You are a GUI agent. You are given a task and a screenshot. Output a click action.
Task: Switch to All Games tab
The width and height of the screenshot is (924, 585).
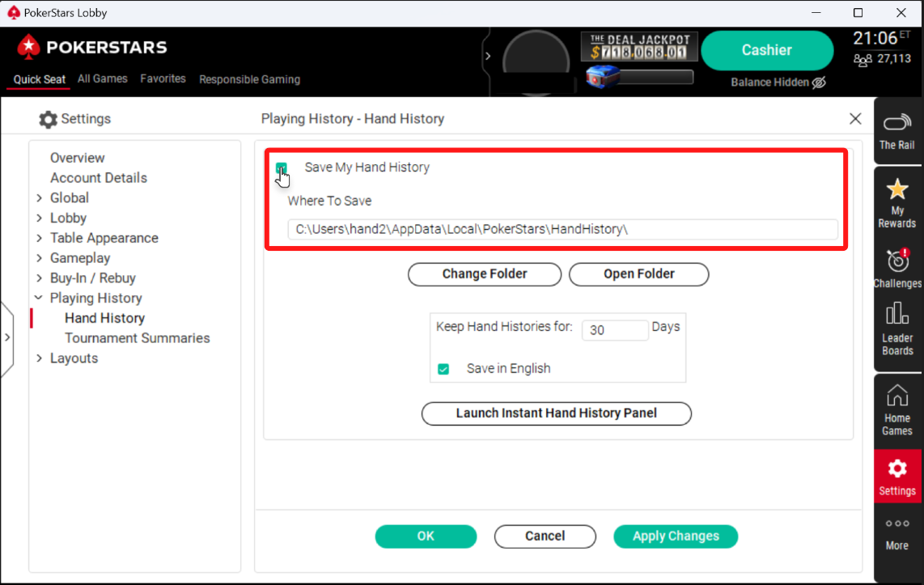pyautogui.click(x=103, y=79)
